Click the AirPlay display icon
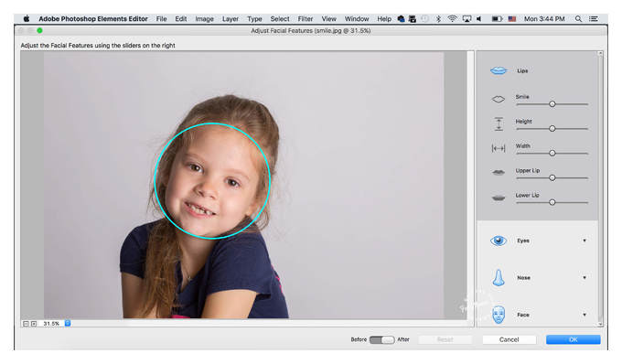622x364 pixels. tap(466, 18)
